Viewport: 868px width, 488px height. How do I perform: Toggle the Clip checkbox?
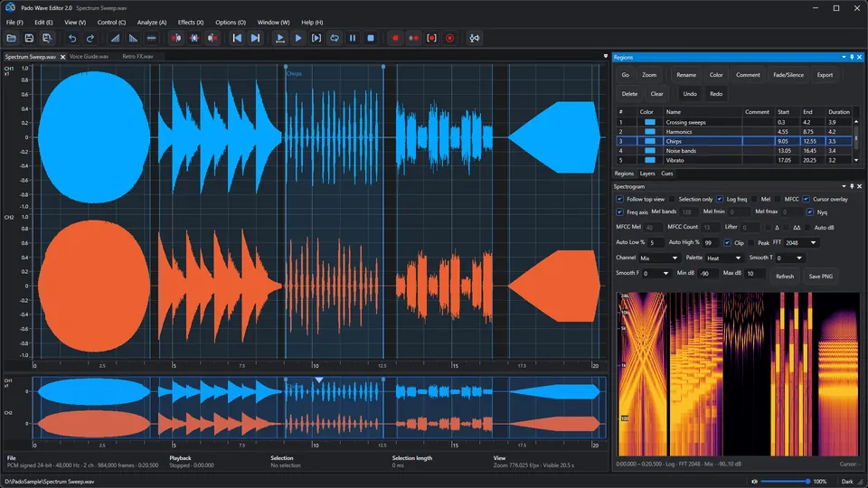pyautogui.click(x=727, y=243)
